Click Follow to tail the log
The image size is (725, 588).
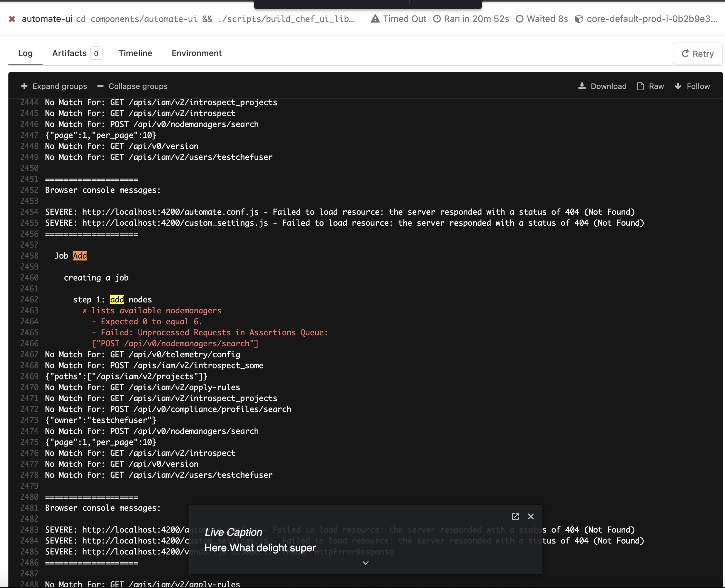(x=692, y=86)
